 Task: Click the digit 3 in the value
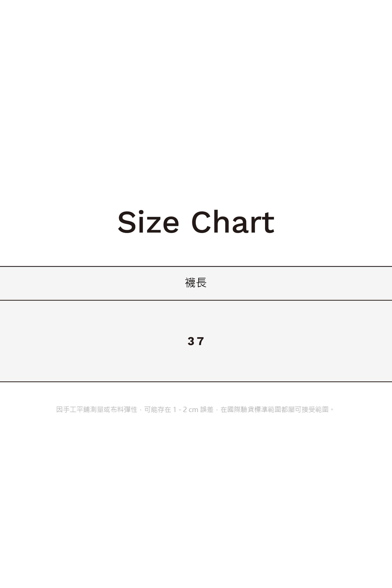coord(191,341)
